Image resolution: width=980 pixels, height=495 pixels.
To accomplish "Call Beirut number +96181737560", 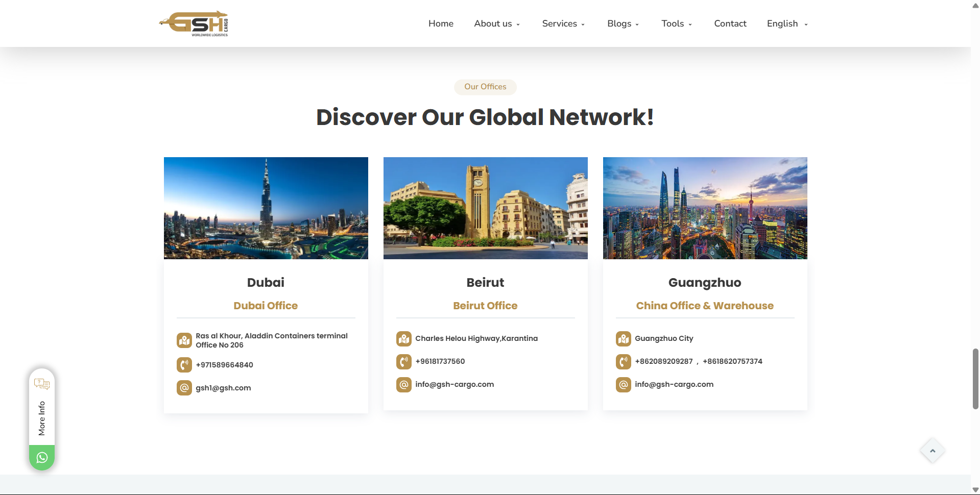I will pyautogui.click(x=440, y=361).
